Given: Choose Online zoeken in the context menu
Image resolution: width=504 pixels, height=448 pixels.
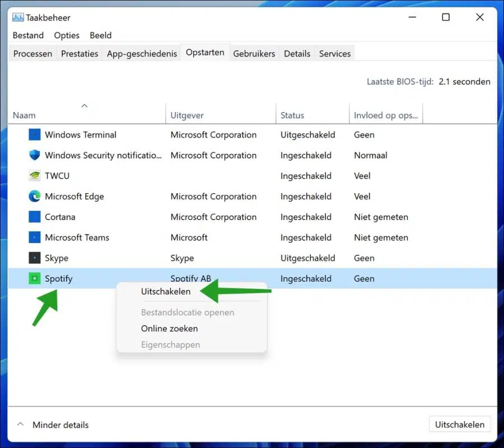Looking at the screenshot, I should [x=169, y=329].
